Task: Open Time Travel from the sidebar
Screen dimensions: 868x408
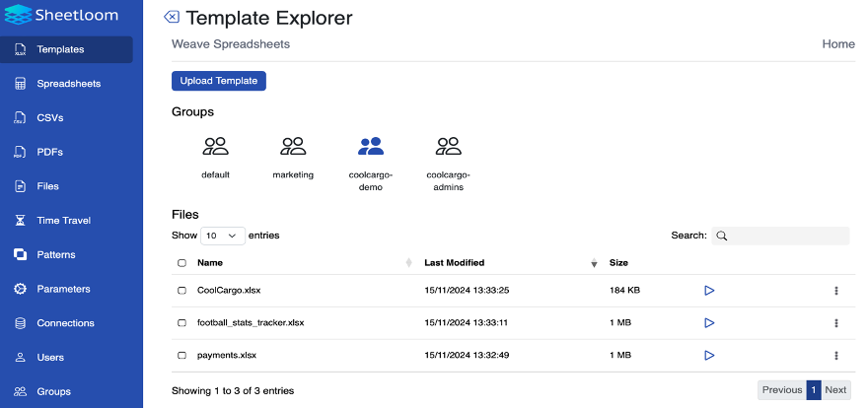Action: pos(63,221)
